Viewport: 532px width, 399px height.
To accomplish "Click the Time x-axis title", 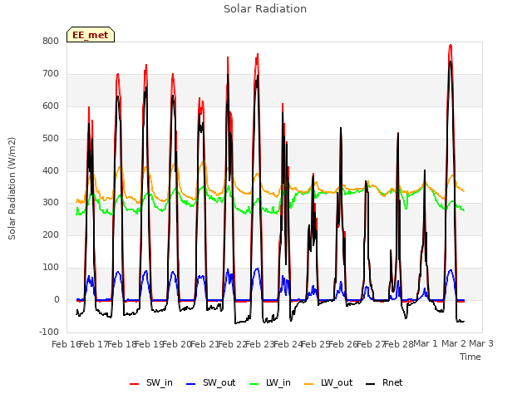I will pos(470,357).
